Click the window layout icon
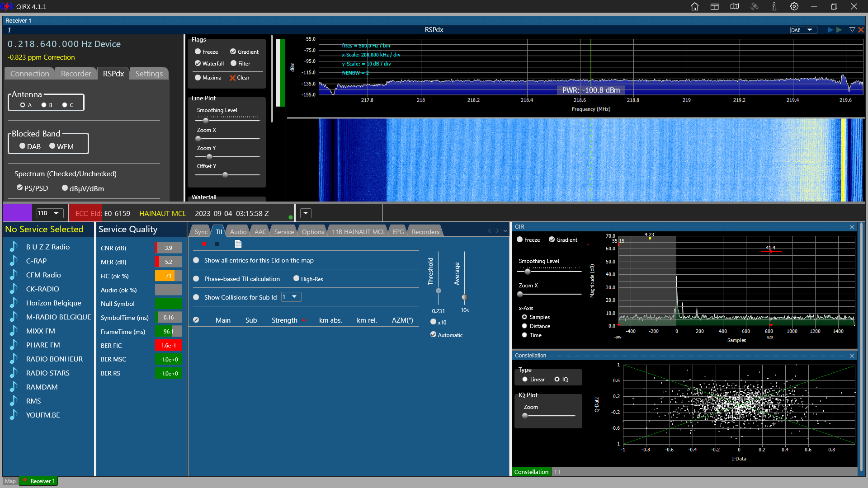This screenshot has width=868, height=488. (x=715, y=7)
